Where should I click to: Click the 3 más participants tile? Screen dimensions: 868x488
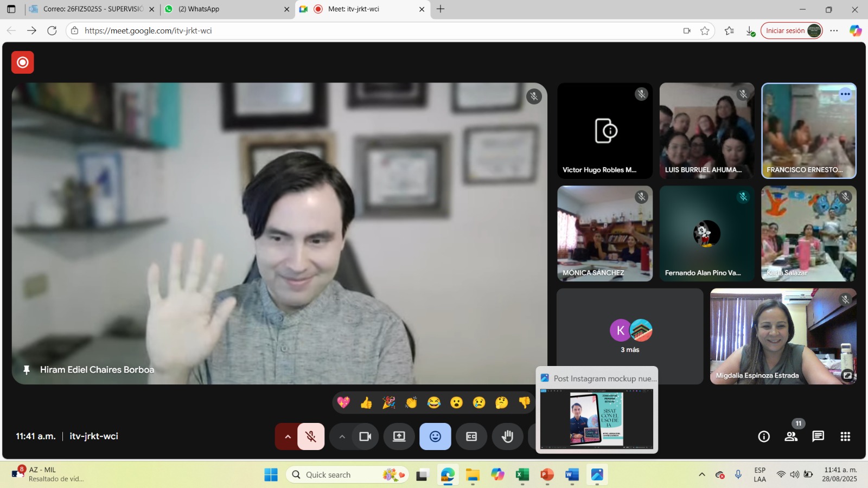[630, 336]
